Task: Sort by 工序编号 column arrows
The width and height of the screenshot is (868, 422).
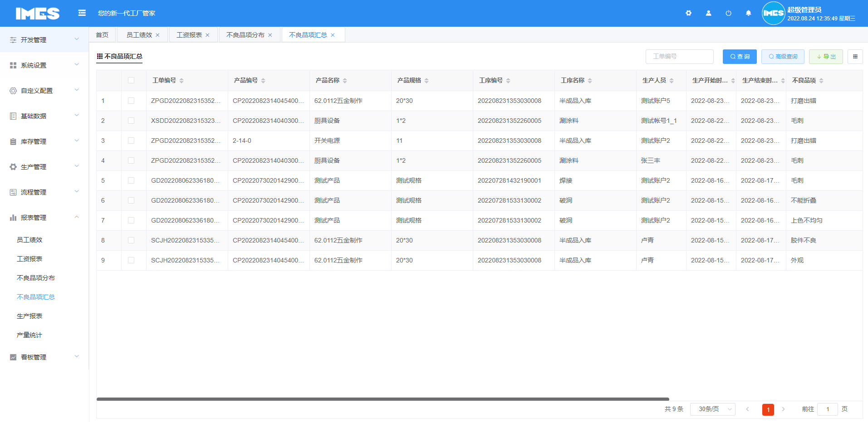Action: [x=508, y=81]
